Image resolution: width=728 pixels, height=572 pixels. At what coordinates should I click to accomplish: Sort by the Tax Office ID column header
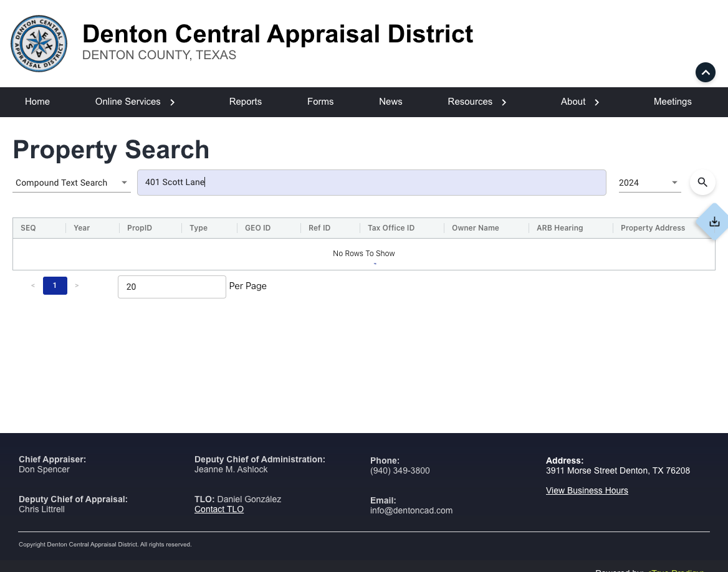[391, 228]
